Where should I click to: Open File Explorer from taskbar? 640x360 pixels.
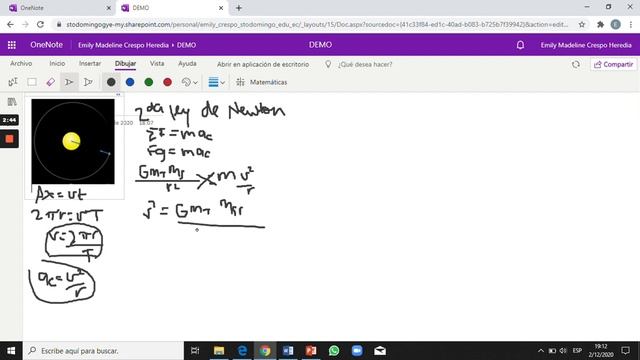[x=219, y=351]
